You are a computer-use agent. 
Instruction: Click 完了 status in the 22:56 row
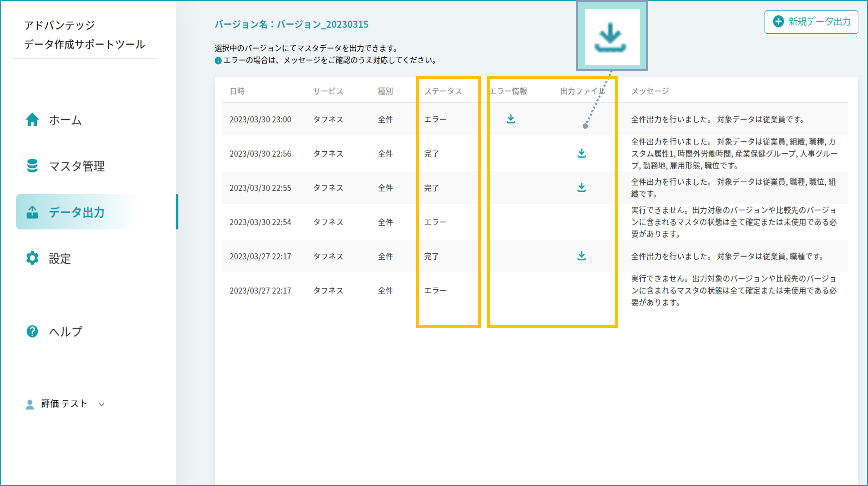pos(431,154)
